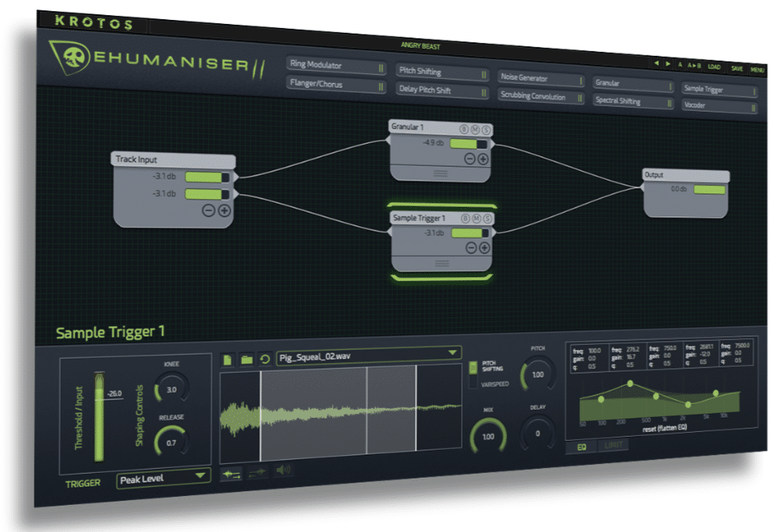
Task: Click the Bypass (B) icon on Sample Trigger 1
Action: click(x=466, y=218)
